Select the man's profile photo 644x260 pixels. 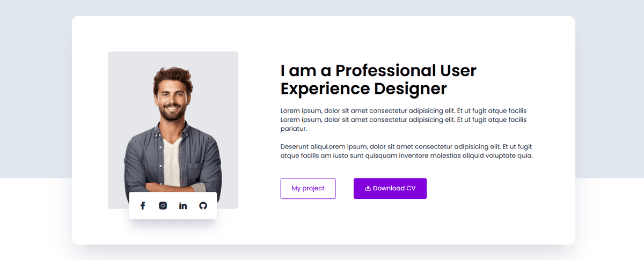pyautogui.click(x=173, y=130)
